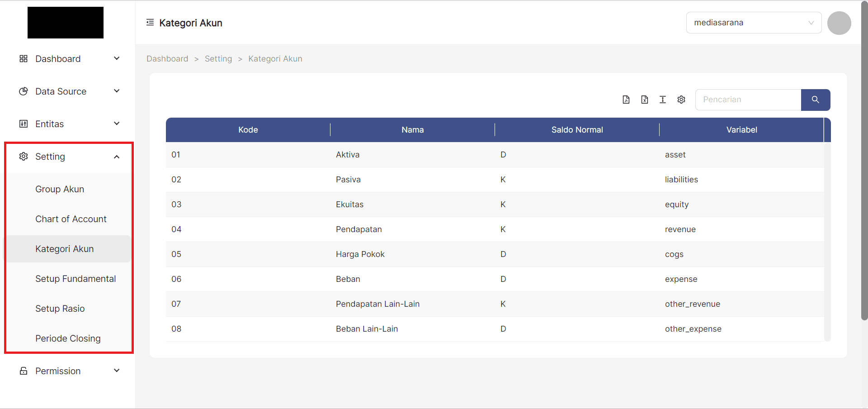Click the magnifier search button

click(x=815, y=100)
